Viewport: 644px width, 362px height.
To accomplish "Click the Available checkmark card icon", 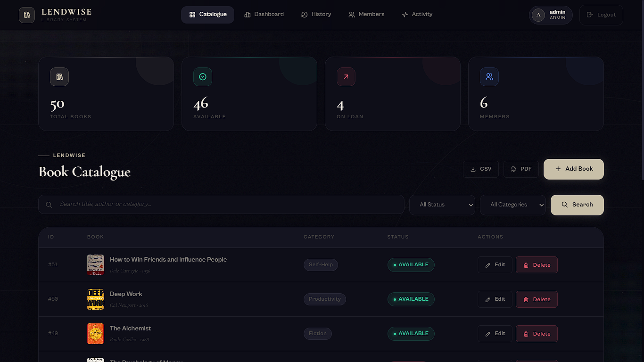I will pyautogui.click(x=203, y=77).
